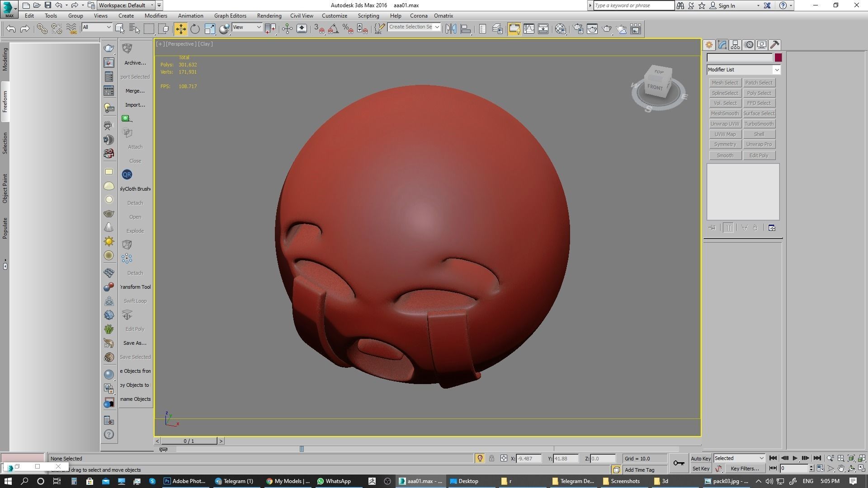Screen dimensions: 868x488
Task: Click the Unwrap UVW button
Action: coord(725,124)
